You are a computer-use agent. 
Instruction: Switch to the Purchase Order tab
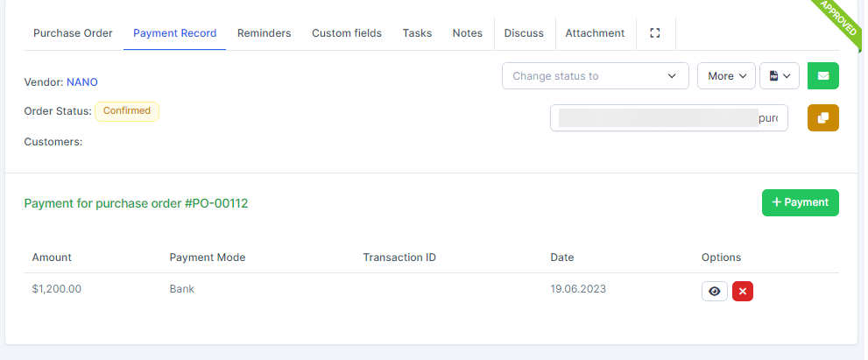[73, 33]
